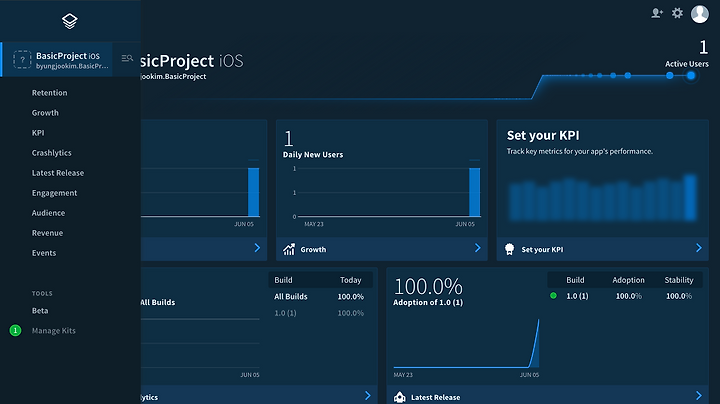Click the add team member icon
This screenshot has height=404, width=720.
coord(657,13)
